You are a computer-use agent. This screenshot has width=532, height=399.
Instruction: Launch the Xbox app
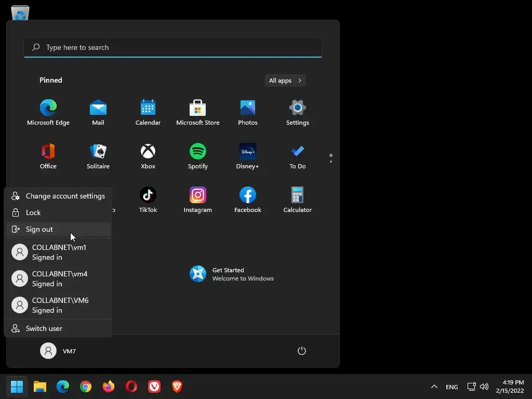tap(148, 156)
